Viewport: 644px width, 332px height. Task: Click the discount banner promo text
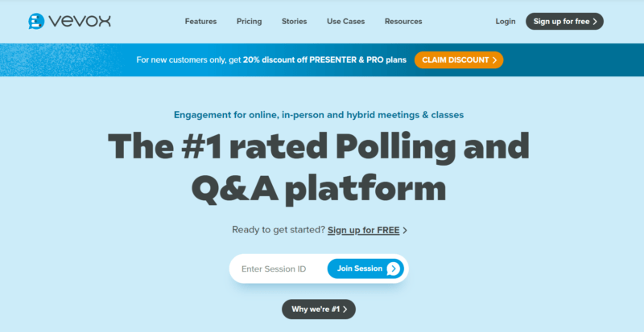pyautogui.click(x=271, y=60)
